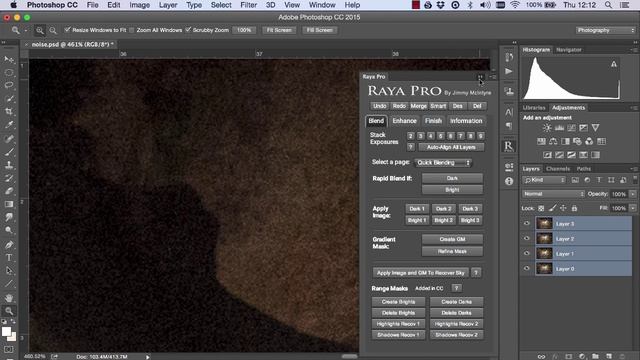Hide Layer 0 visibility eye
The width and height of the screenshot is (640, 360).
coord(527,268)
